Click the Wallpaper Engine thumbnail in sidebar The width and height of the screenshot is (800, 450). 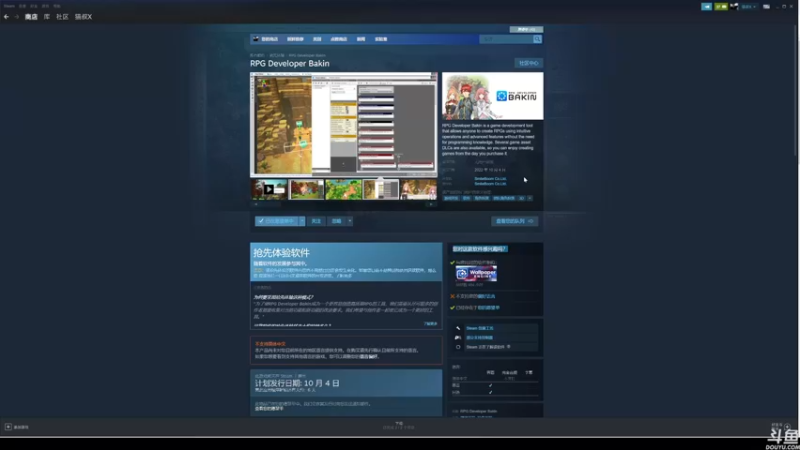pyautogui.click(x=476, y=273)
